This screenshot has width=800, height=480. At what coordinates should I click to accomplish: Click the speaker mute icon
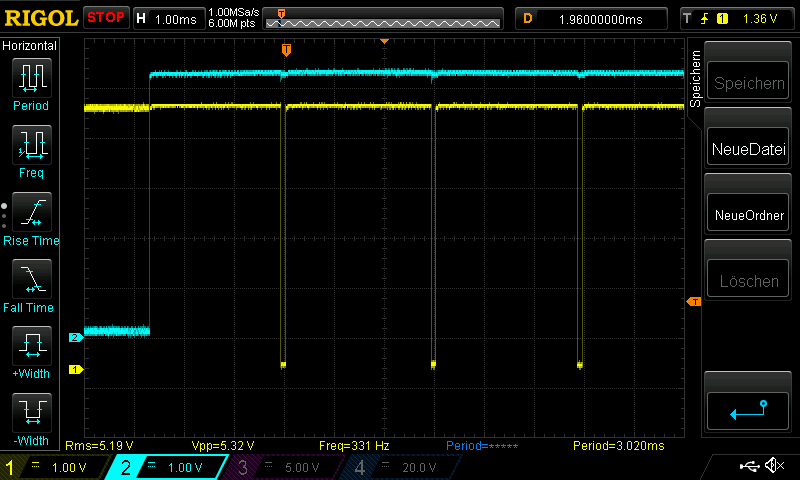tap(773, 466)
